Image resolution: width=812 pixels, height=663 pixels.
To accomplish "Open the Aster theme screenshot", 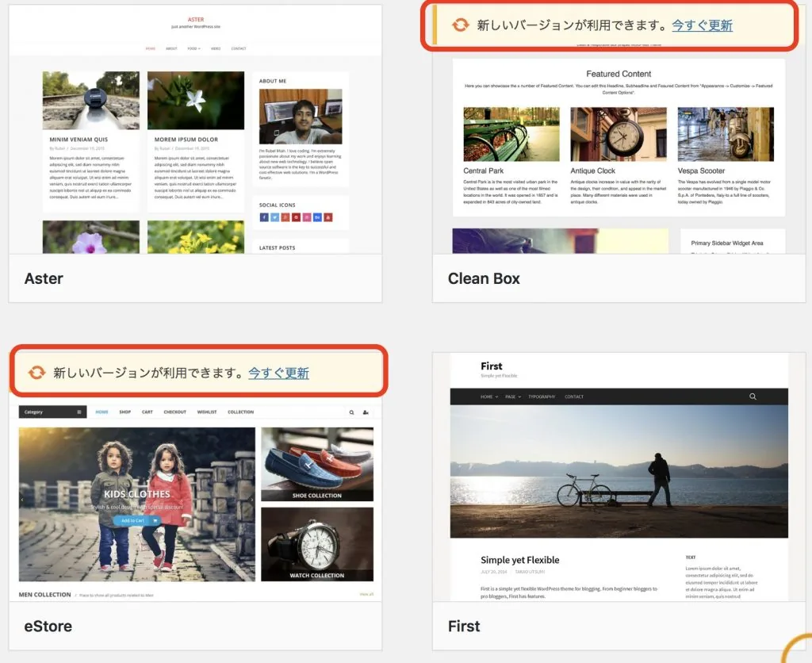I will pos(195,129).
